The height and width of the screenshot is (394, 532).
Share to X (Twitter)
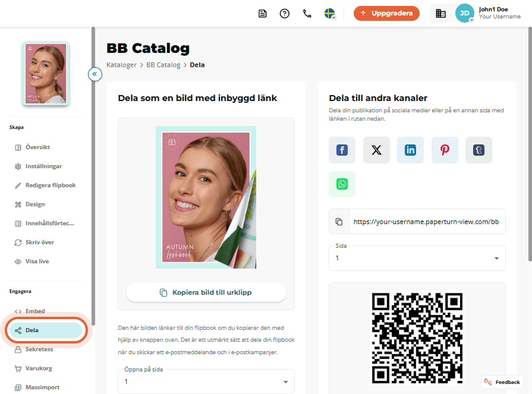(376, 150)
